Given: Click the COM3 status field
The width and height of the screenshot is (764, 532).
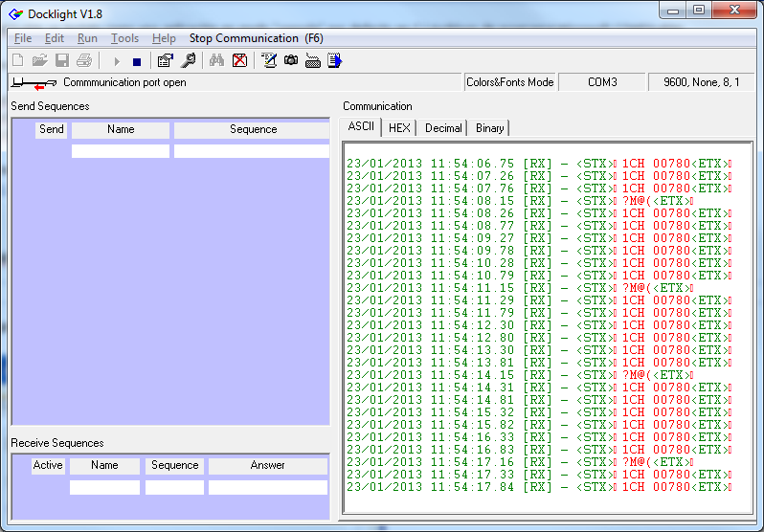Looking at the screenshot, I should tap(602, 82).
